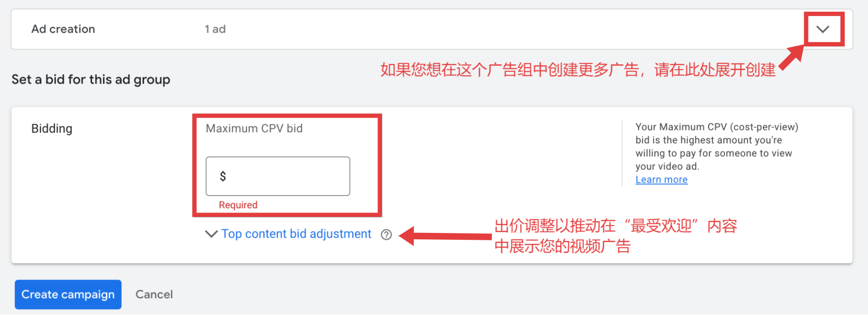Select the 'Set a bid for this ad group' heading

(91, 80)
